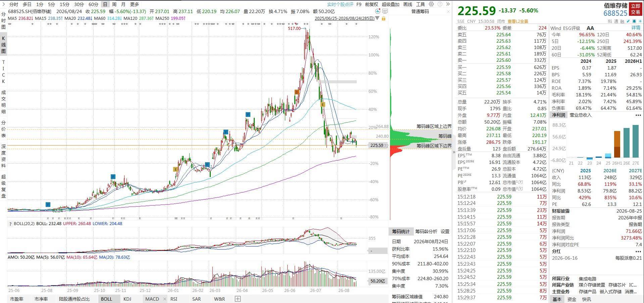Expand net profit chart more options
This screenshot has height=303, width=644.
coord(638,115)
